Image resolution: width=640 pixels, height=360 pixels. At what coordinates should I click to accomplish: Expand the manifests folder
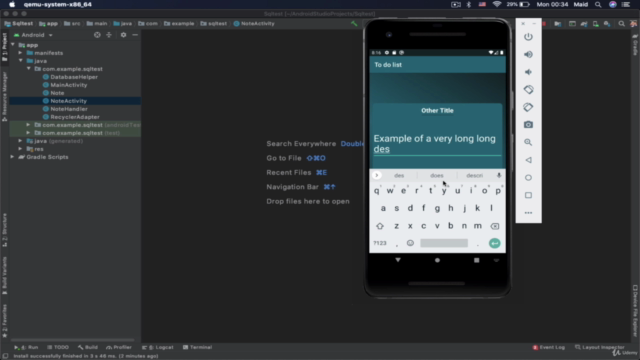[x=20, y=53]
